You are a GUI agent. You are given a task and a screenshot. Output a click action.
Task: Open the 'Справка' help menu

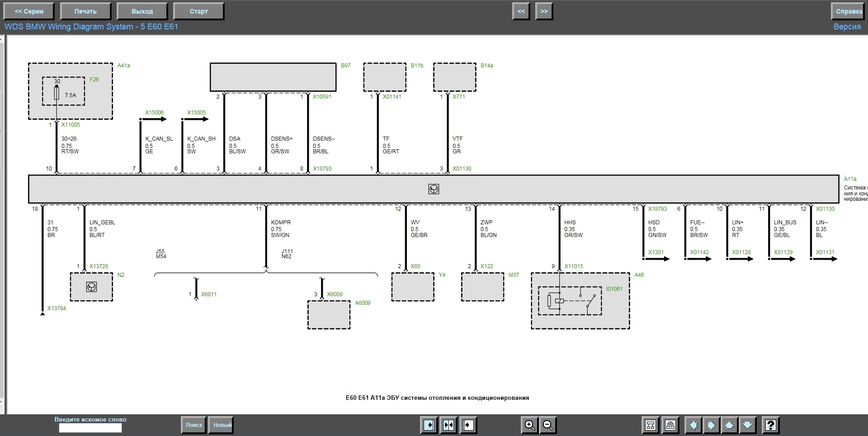[849, 11]
